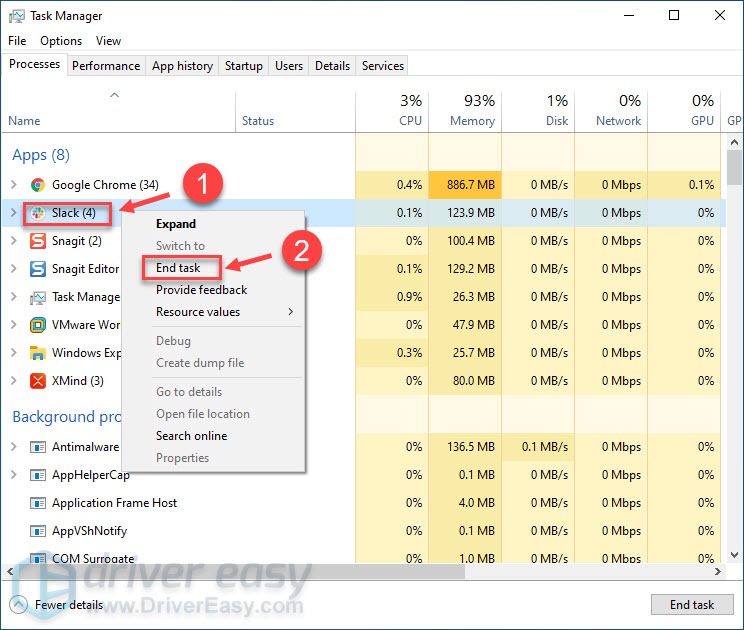
Task: Click the vertical scrollbar thumb
Action: pyautogui.click(x=734, y=167)
